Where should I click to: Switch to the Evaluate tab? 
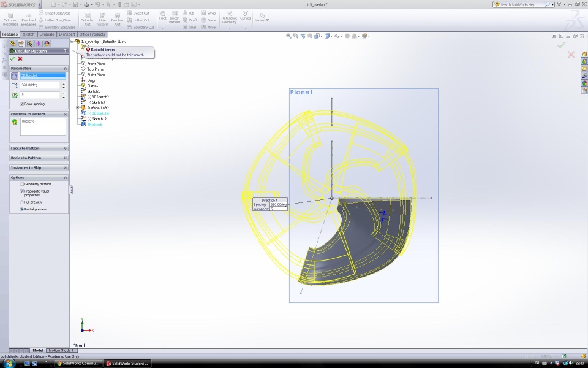tap(47, 34)
